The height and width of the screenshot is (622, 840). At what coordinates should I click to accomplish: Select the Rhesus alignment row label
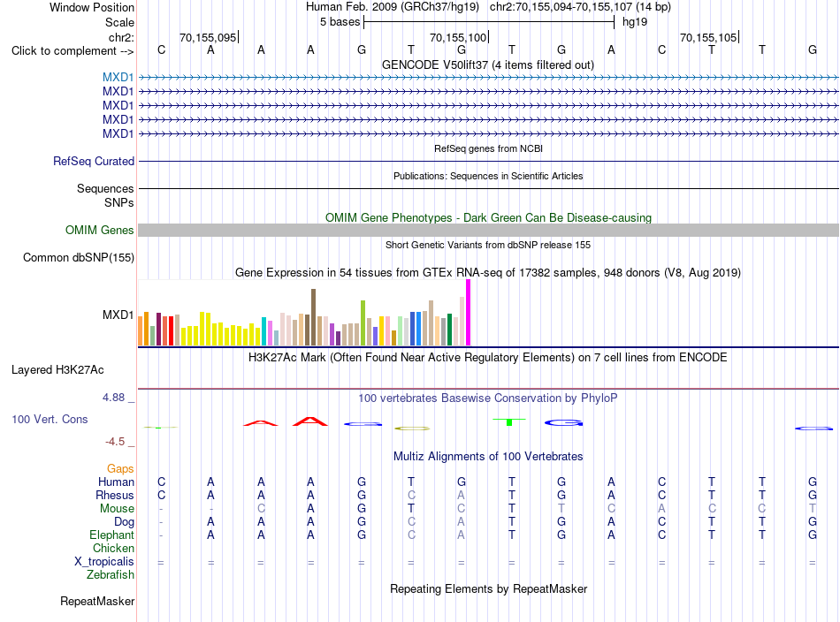115,495
